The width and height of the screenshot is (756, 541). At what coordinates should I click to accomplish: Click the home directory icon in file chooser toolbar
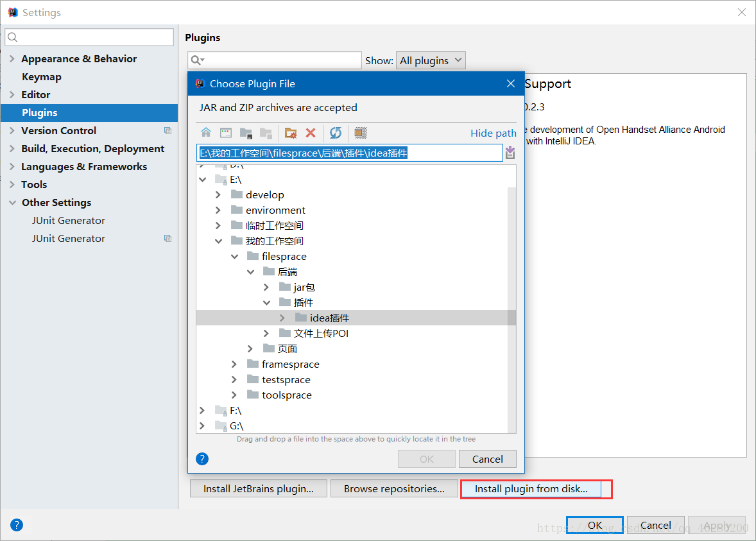pyautogui.click(x=206, y=133)
